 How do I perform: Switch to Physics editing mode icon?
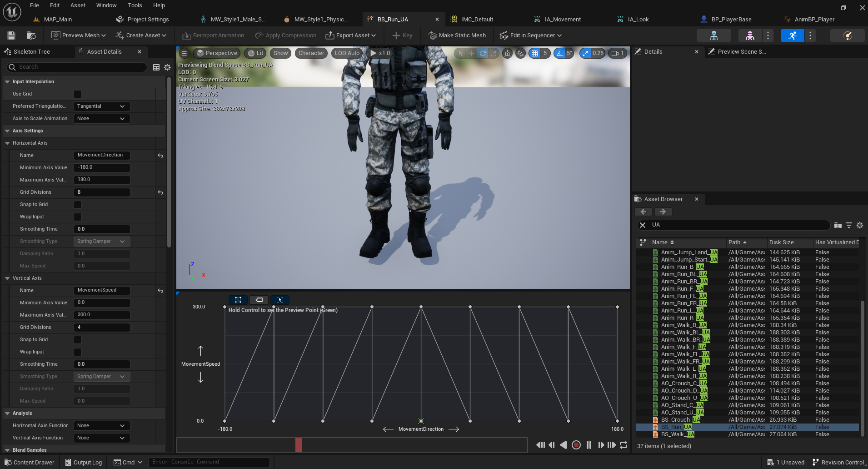pos(847,35)
